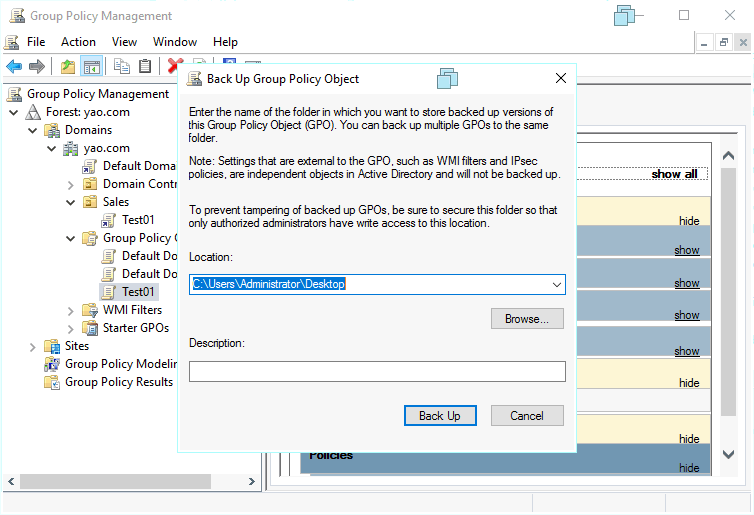Cancel the Back Up dialog
This screenshot has width=754, height=515.
527,416
